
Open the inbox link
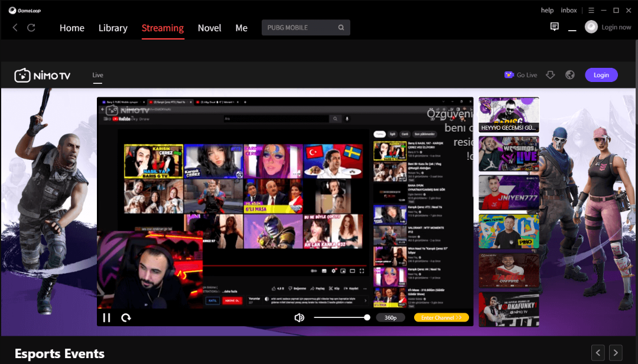coord(569,10)
